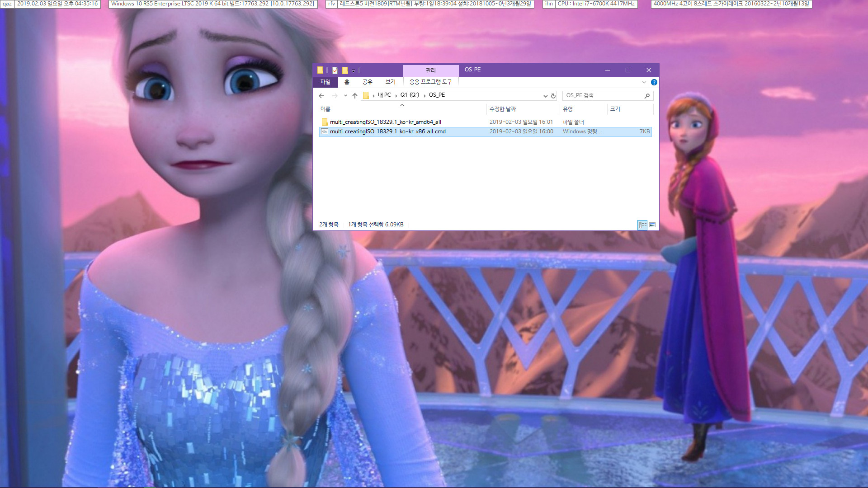Image resolution: width=868 pixels, height=488 pixels.
Task: Open the address bar history dropdown
Action: pos(545,96)
